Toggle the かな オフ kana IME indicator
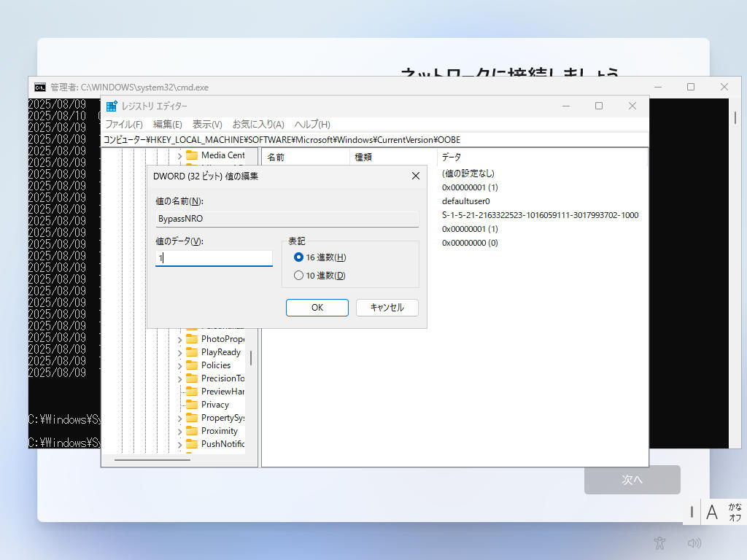This screenshot has width=747, height=560. (x=735, y=512)
